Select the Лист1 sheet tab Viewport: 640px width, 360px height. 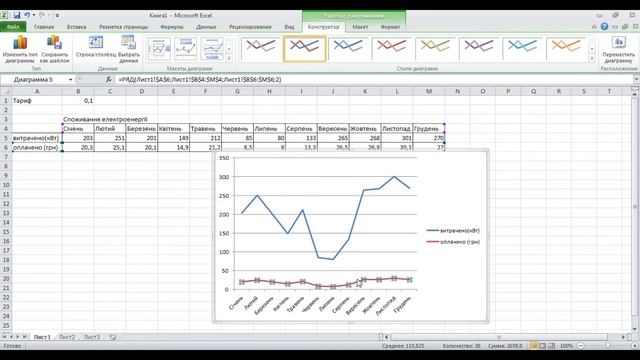click(x=42, y=337)
